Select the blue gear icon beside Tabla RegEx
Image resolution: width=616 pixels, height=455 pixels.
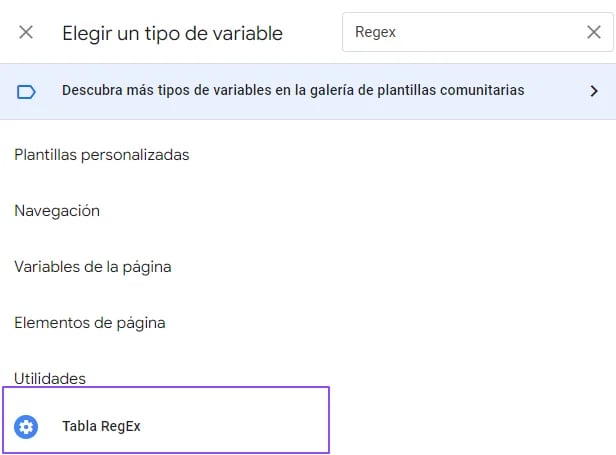click(x=26, y=427)
